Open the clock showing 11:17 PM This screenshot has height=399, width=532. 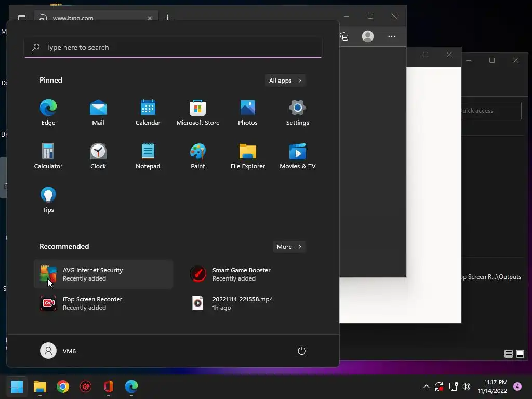(x=493, y=387)
